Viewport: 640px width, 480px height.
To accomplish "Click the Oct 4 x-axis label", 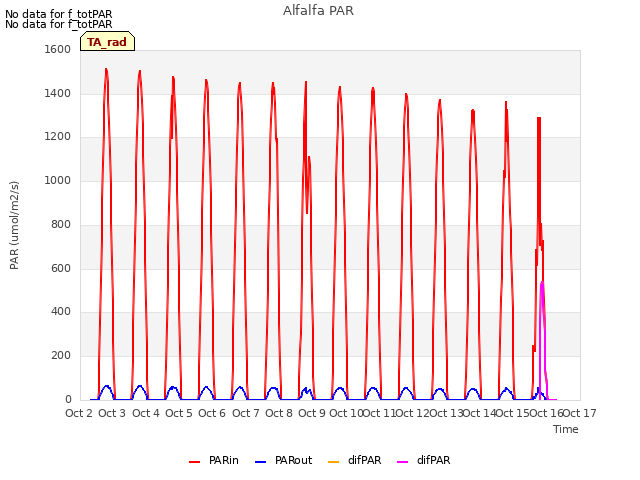I will click(146, 413).
